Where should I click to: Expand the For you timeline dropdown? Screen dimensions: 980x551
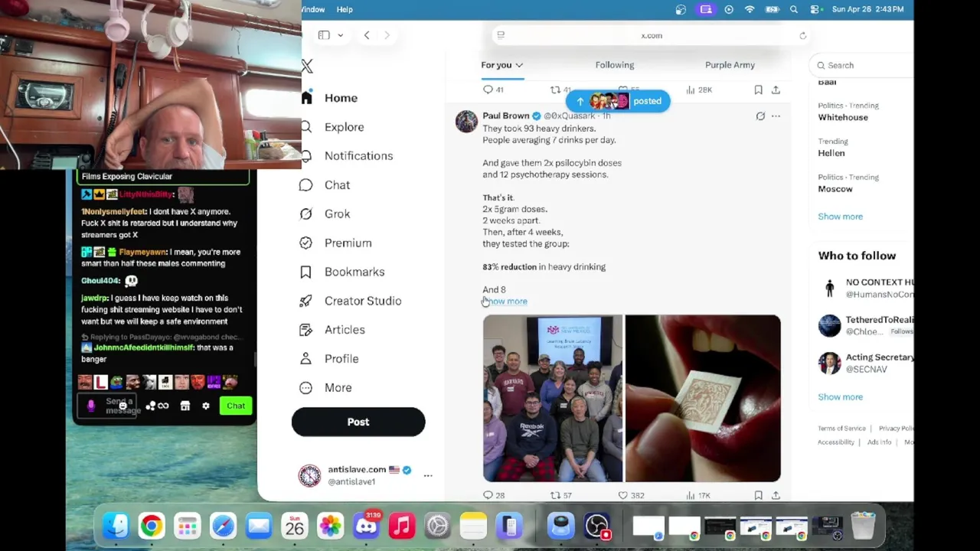pyautogui.click(x=519, y=66)
